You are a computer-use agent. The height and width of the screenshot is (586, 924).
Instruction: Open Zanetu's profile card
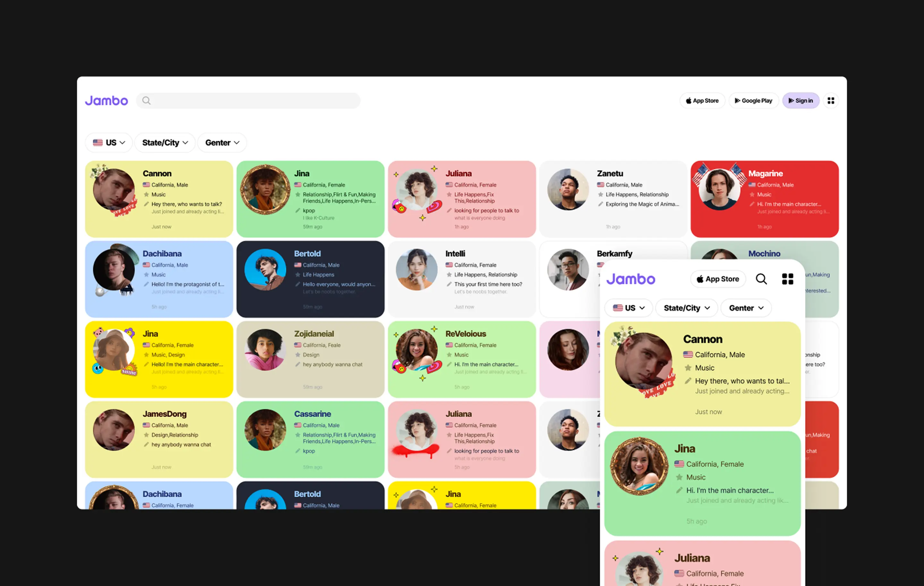[x=613, y=199]
